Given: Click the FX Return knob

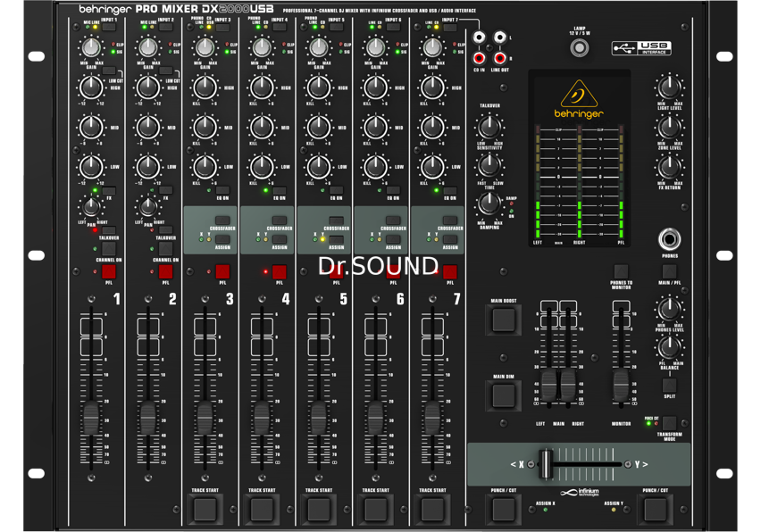Looking at the screenshot, I should tap(669, 167).
